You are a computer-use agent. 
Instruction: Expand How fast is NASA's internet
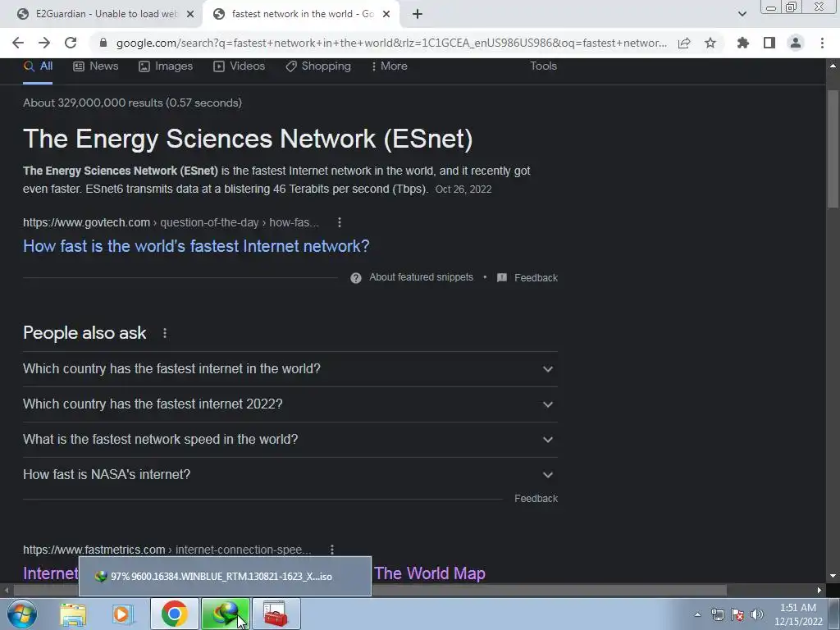point(290,475)
